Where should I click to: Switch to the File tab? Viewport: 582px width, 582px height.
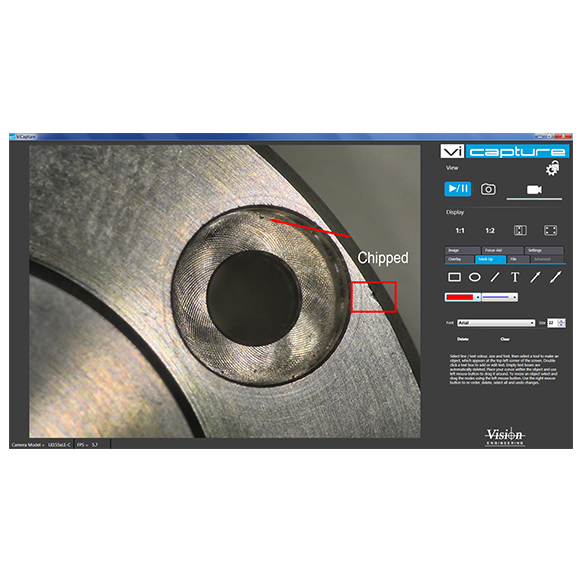(x=518, y=259)
